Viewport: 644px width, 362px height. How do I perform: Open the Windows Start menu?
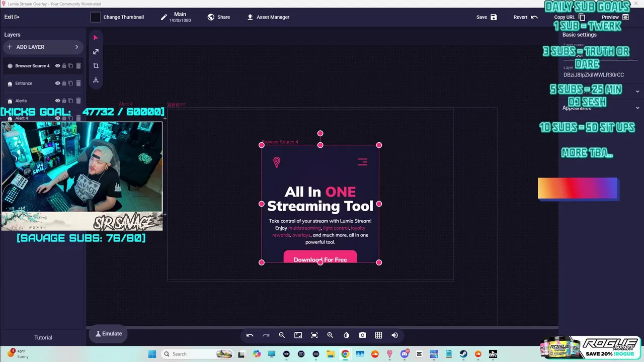tap(152, 354)
